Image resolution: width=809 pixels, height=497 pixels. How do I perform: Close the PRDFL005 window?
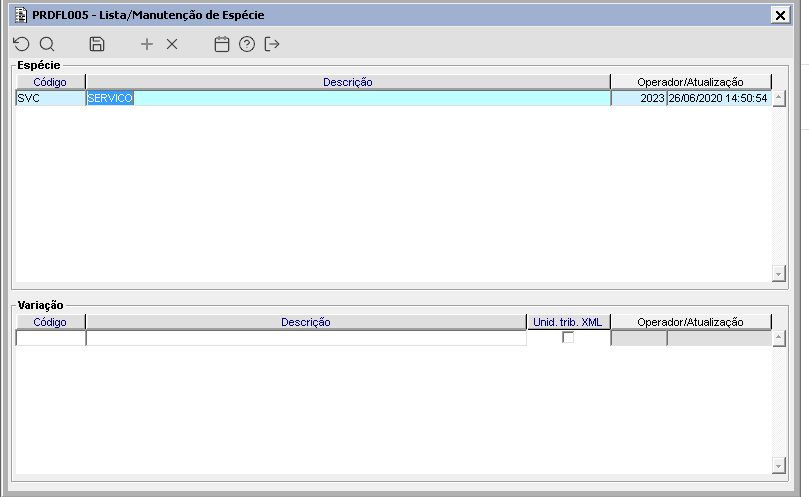(780, 15)
